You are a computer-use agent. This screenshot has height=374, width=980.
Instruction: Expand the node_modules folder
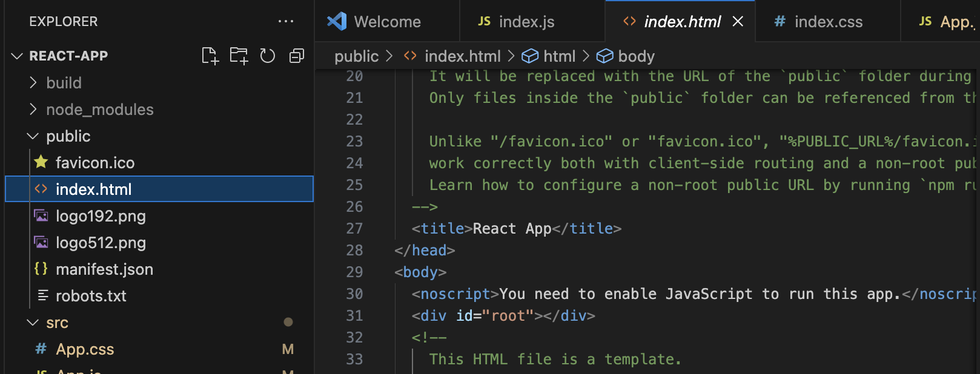click(99, 110)
